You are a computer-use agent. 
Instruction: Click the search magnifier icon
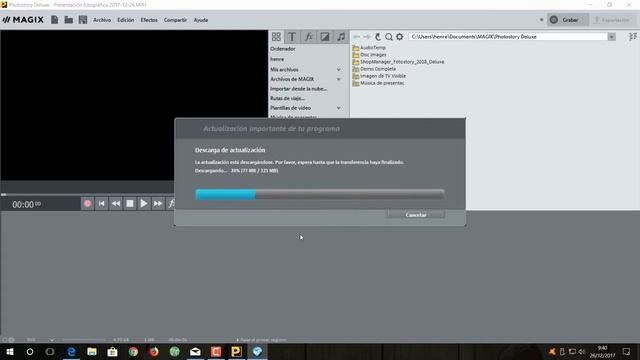tap(389, 37)
